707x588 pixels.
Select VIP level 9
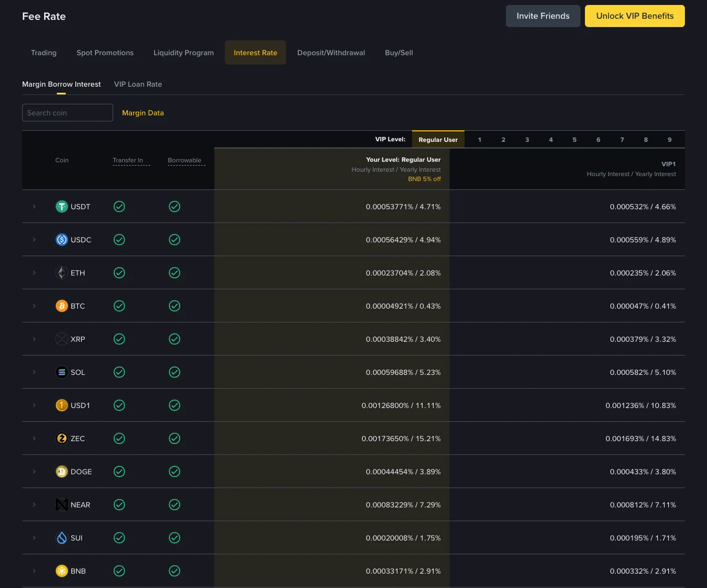[x=669, y=140]
